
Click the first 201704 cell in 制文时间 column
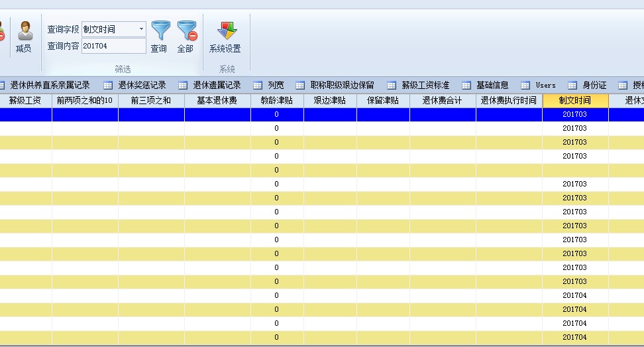pos(574,295)
